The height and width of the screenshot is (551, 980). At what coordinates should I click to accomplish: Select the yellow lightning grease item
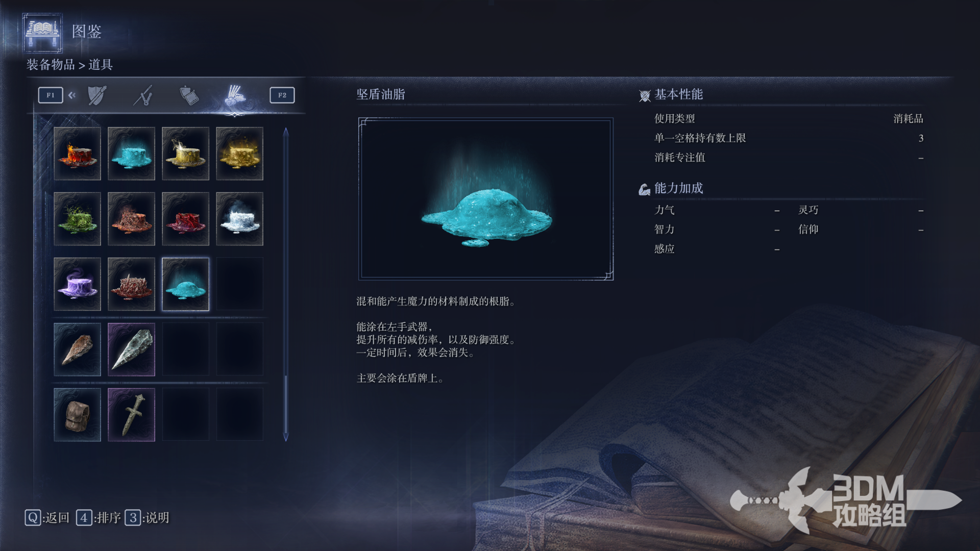[x=185, y=154]
